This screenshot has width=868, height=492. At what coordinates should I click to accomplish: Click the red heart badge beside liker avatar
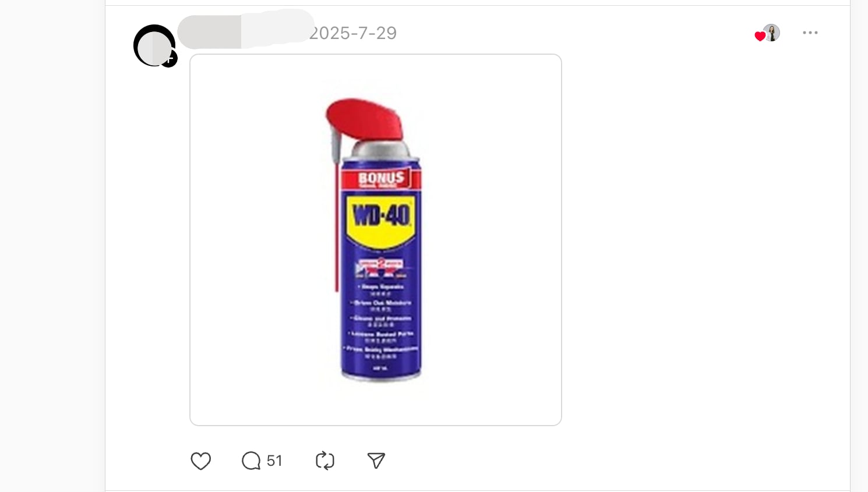pyautogui.click(x=760, y=36)
